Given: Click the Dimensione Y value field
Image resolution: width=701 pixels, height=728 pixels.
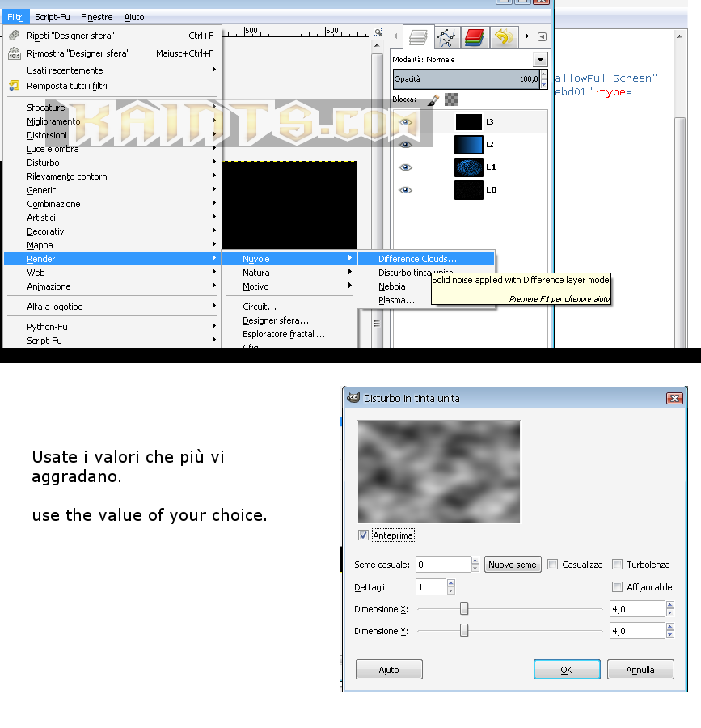Looking at the screenshot, I should (x=638, y=630).
